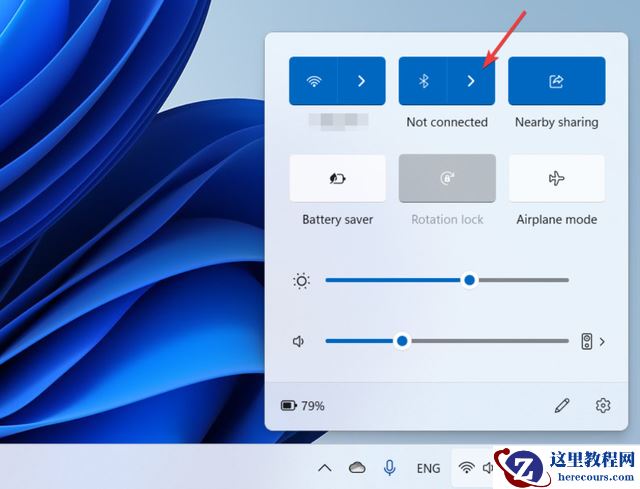Screen dimensions: 640x489
Task: Mute the speaker icon beside volume slider
Action: [x=299, y=341]
